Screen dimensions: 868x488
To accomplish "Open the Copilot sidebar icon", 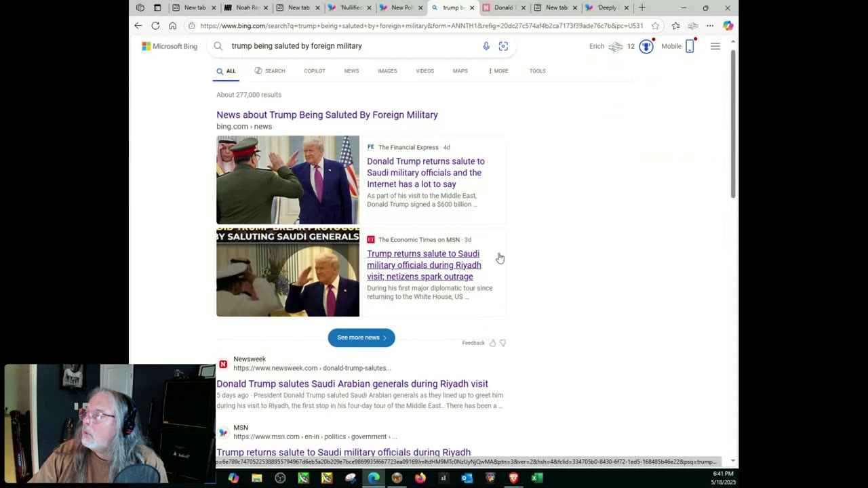I will click(728, 26).
